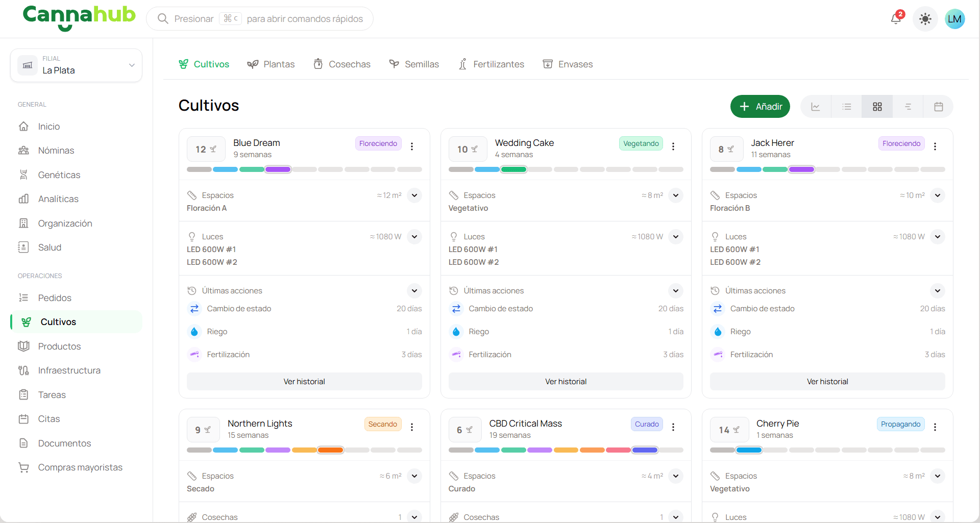The image size is (980, 523).
Task: Open Blue Dream card options menu
Action: point(412,146)
